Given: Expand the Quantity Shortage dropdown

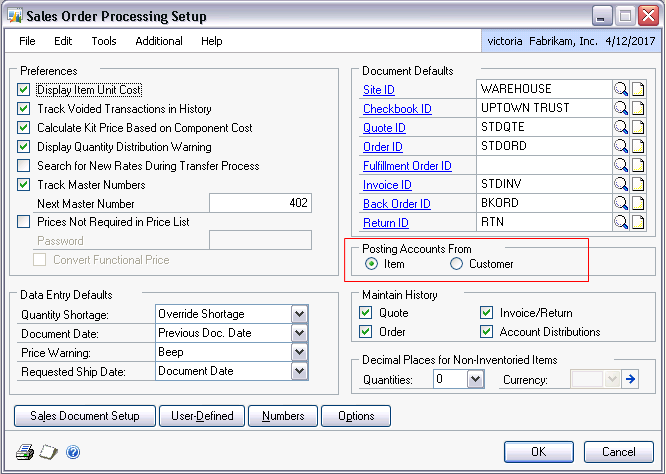Looking at the screenshot, I should pyautogui.click(x=299, y=314).
